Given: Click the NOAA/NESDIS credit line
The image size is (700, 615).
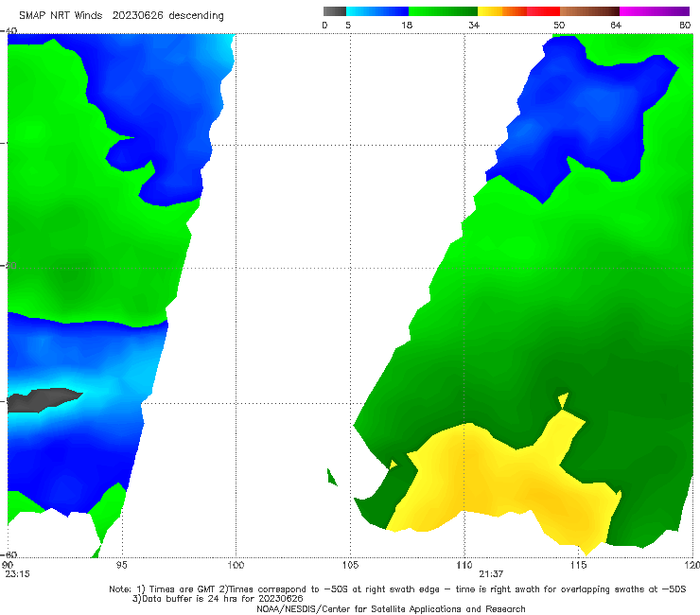Looking at the screenshot, I should coord(391,609).
